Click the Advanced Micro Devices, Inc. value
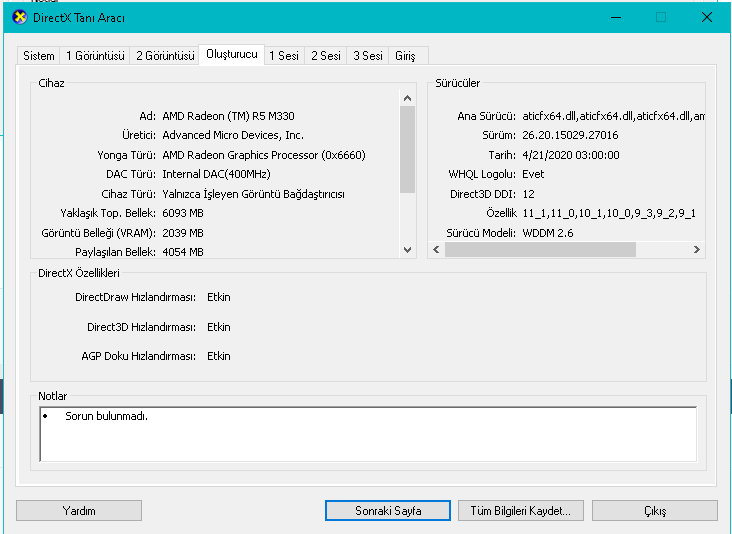 point(233,135)
